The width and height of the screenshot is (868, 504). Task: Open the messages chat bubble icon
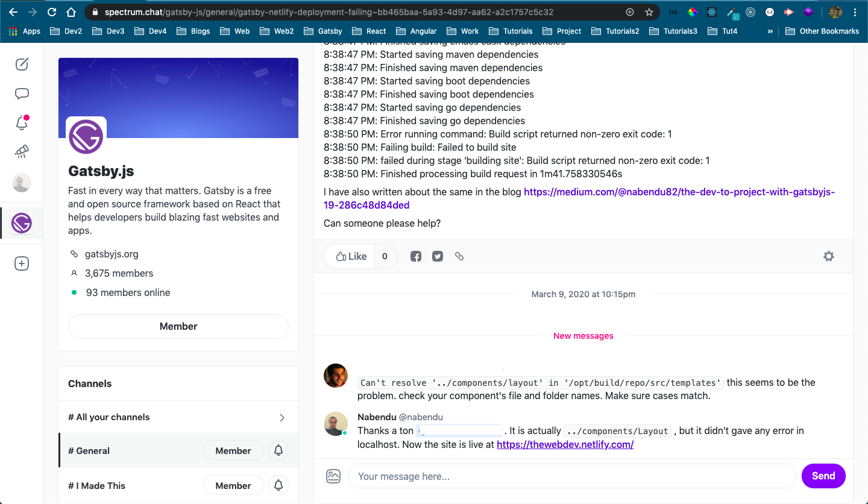pyautogui.click(x=22, y=93)
